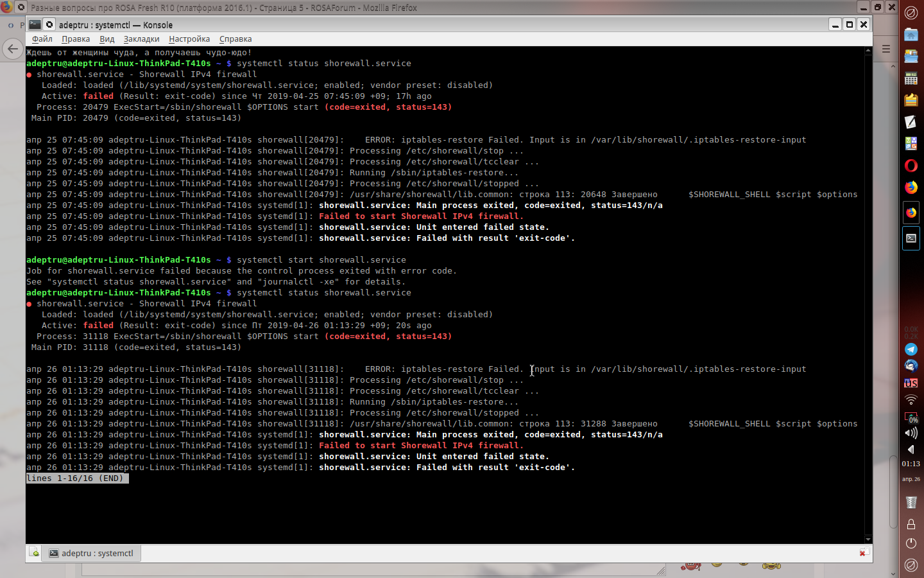
Task: Toggle pin icon in Firefox title bar
Action: pyautogui.click(x=21, y=8)
